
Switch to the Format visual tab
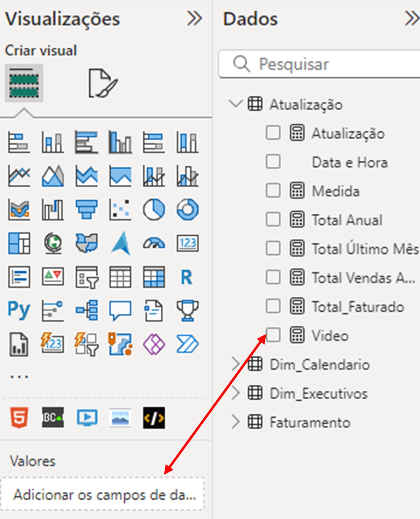102,83
